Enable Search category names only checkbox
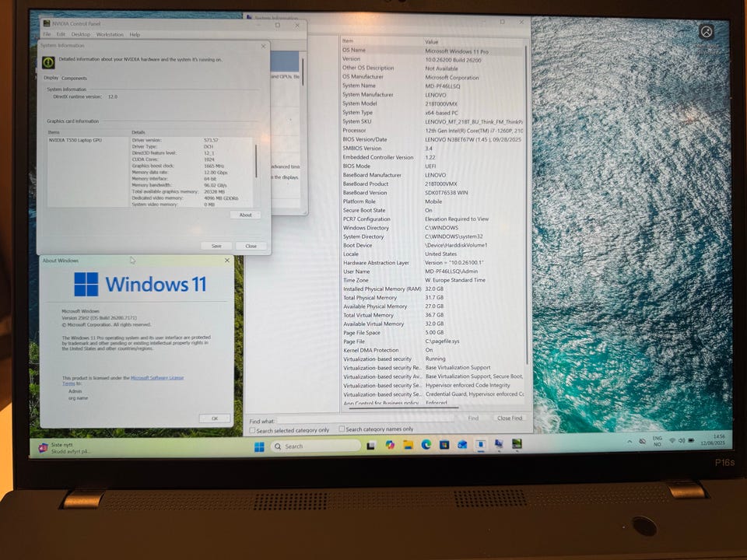 tap(342, 429)
